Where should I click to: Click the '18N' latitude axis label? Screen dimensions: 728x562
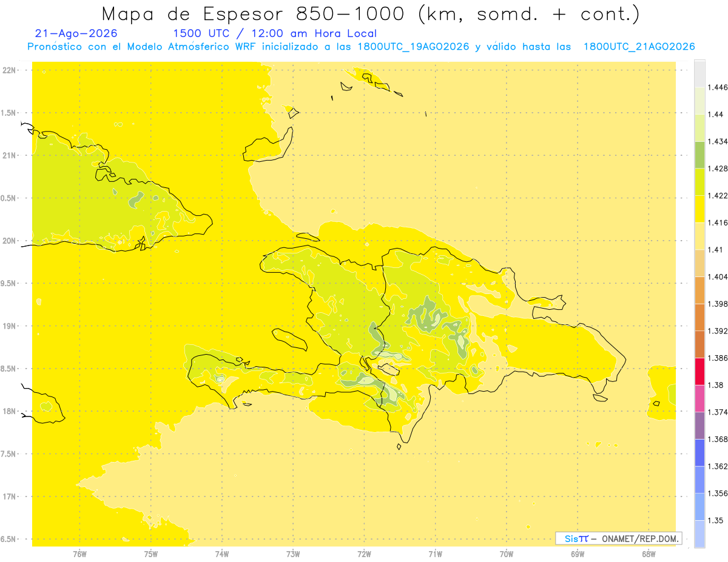(x=10, y=412)
